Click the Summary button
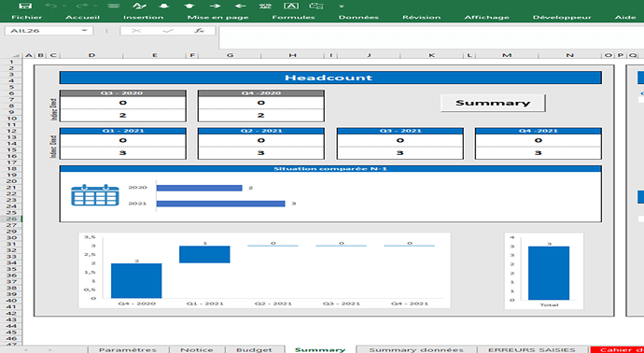The image size is (644, 353). coord(493,103)
